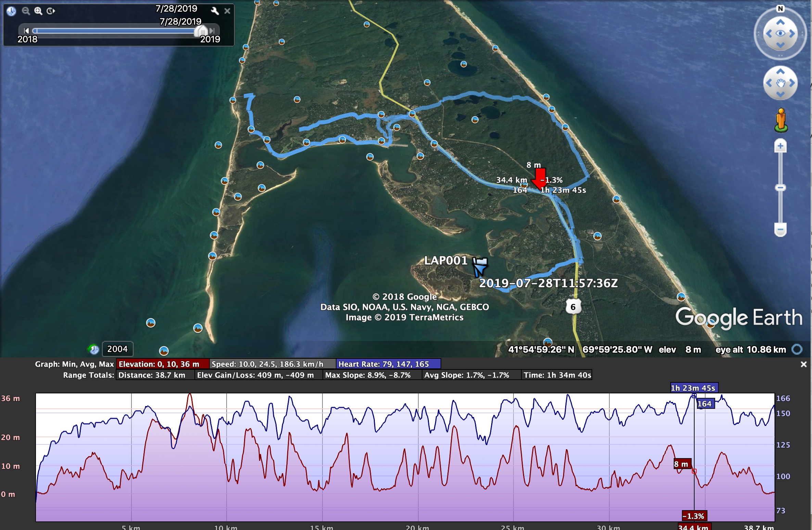Click the clock icon in time slider
812x530 pixels.
11,11
